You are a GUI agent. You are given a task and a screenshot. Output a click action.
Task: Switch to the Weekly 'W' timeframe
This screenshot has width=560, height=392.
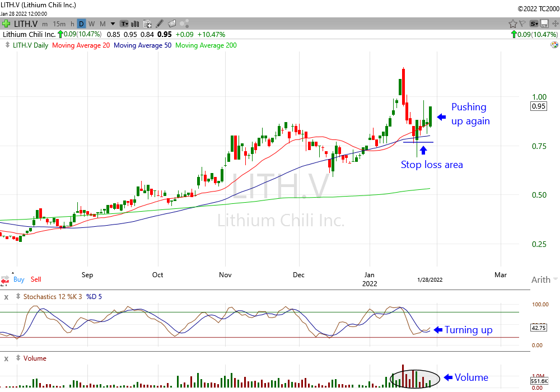coord(92,24)
